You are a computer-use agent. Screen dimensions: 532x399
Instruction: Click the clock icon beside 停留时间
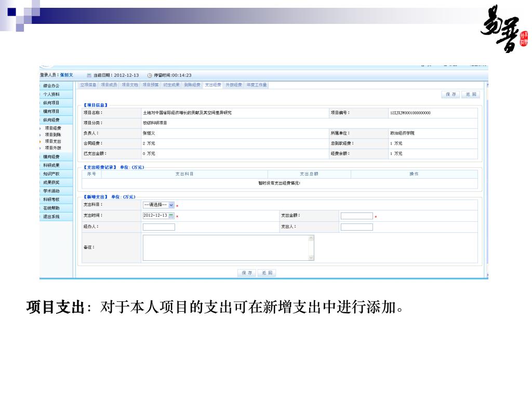pyautogui.click(x=150, y=75)
